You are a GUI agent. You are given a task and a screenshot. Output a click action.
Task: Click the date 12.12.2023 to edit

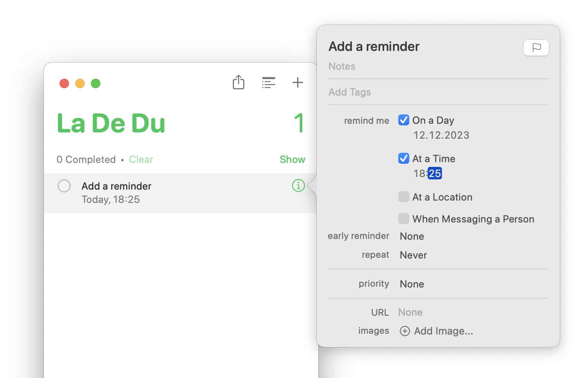point(441,135)
